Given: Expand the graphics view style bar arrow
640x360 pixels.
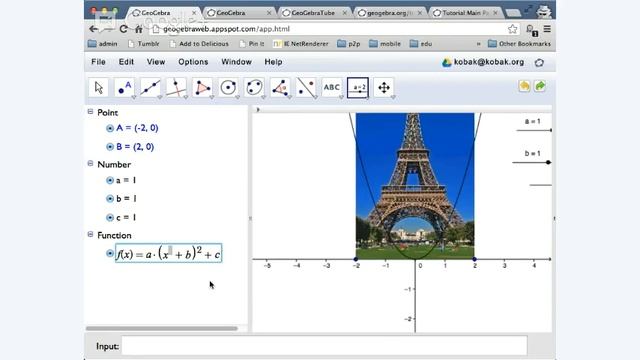Looking at the screenshot, I should pos(258,109).
